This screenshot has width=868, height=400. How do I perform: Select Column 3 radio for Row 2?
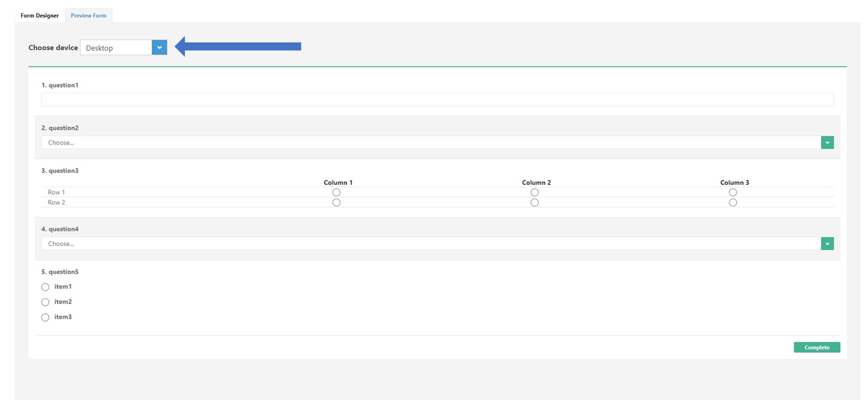coord(733,202)
